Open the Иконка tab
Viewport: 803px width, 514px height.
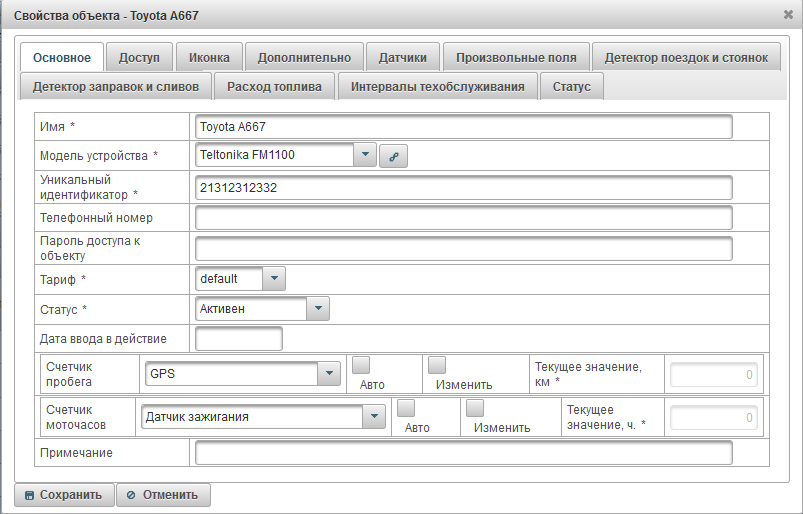point(209,58)
